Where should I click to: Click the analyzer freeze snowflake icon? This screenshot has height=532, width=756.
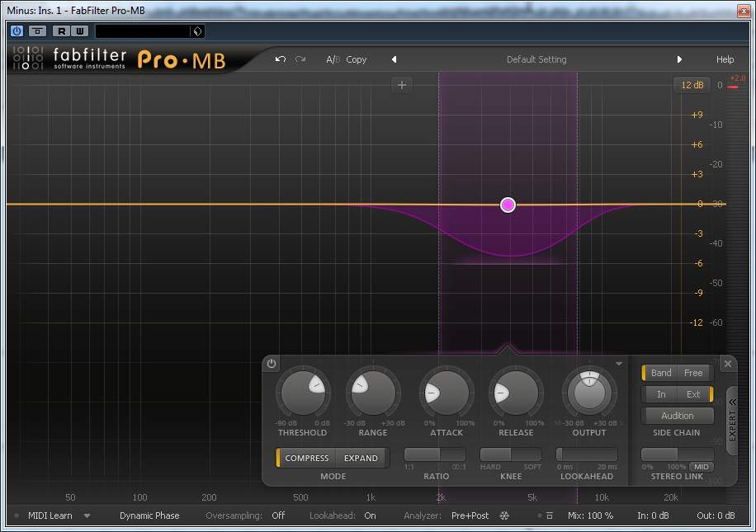click(x=504, y=516)
